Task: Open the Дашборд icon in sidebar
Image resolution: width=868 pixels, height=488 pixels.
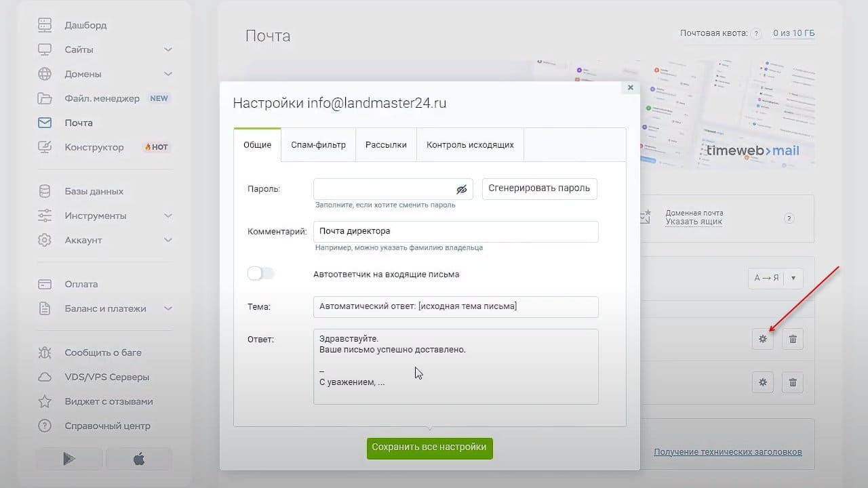Action: [45, 25]
